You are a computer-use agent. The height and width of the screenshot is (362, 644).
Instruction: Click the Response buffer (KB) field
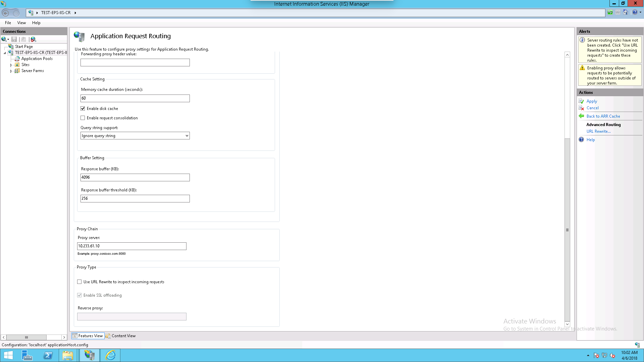[x=135, y=177]
